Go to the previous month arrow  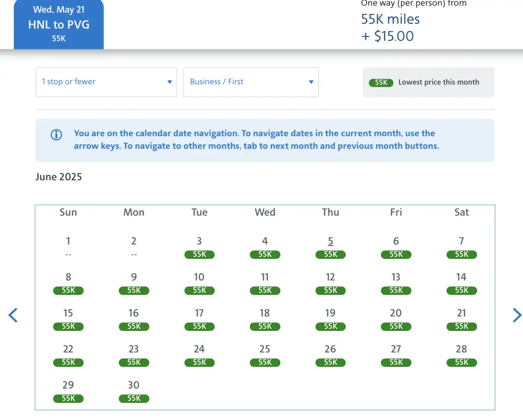point(13,315)
